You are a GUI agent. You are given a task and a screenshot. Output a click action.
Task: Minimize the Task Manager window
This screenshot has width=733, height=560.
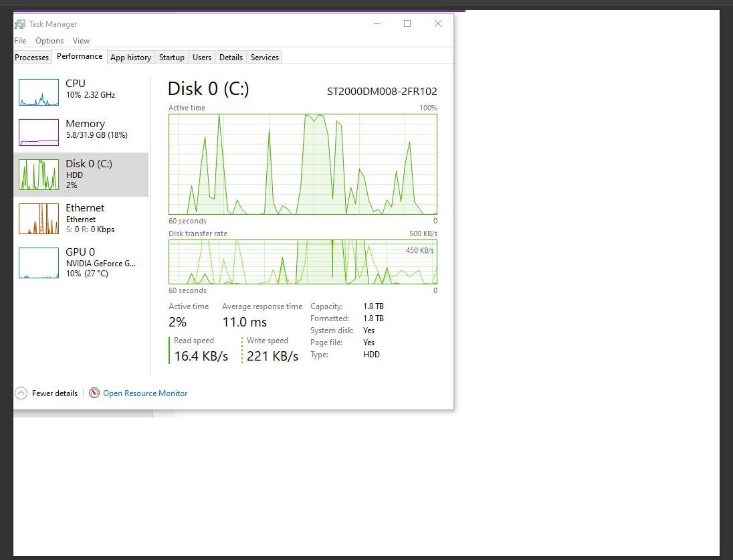[377, 23]
